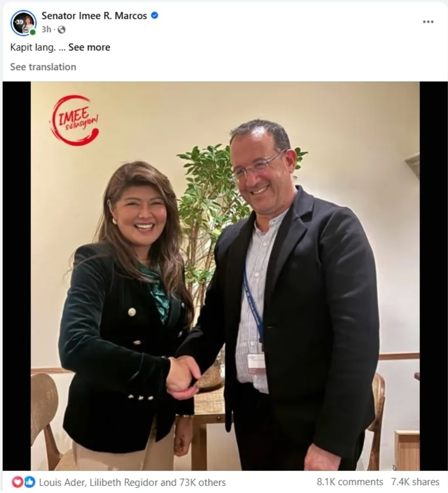This screenshot has height=493, width=448.
Task: Open the handshake photo in viewer
Action: [225, 276]
